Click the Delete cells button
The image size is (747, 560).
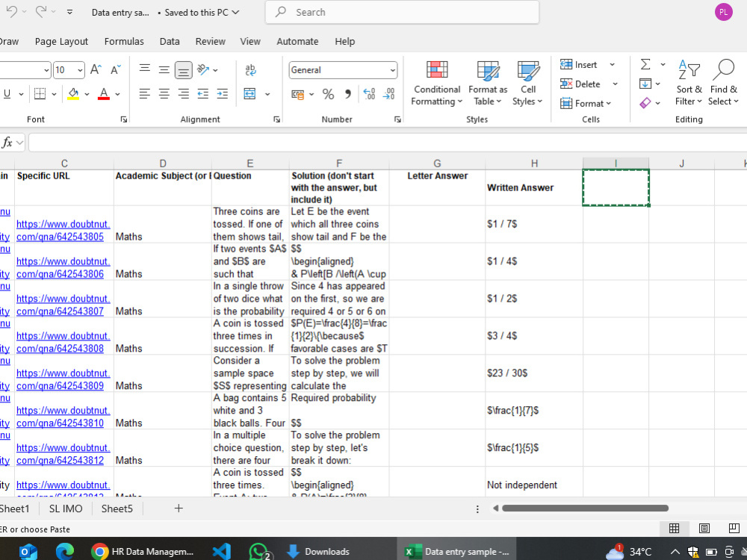pos(580,84)
